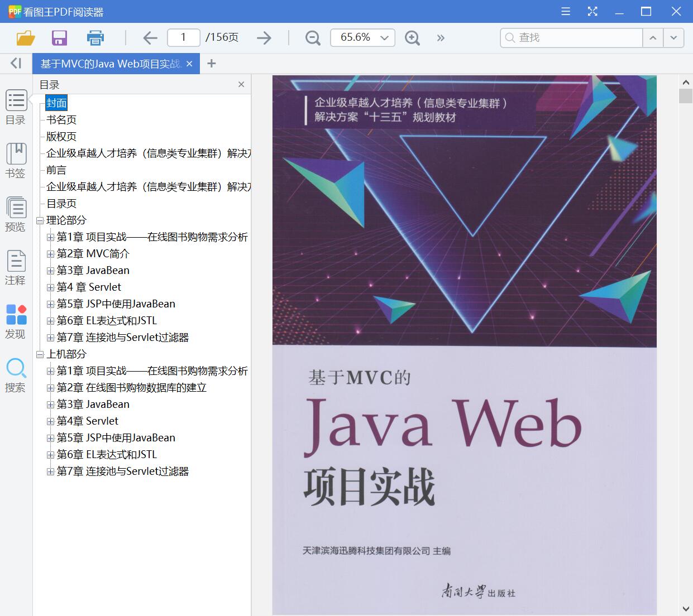The height and width of the screenshot is (616, 693).
Task: Go to the next page with the arrow
Action: tap(262, 37)
